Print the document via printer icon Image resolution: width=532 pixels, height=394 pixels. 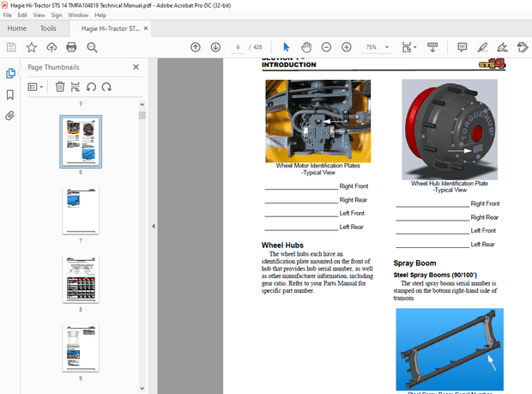pos(71,47)
